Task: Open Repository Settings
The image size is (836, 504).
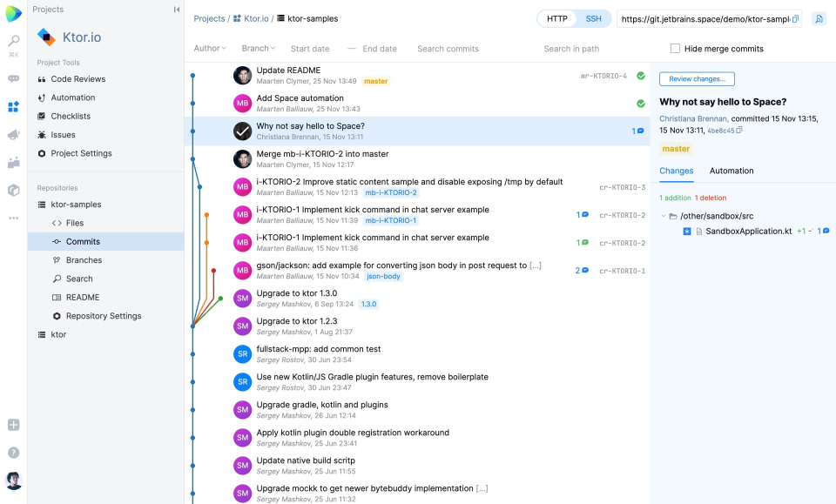Action: pos(104,316)
